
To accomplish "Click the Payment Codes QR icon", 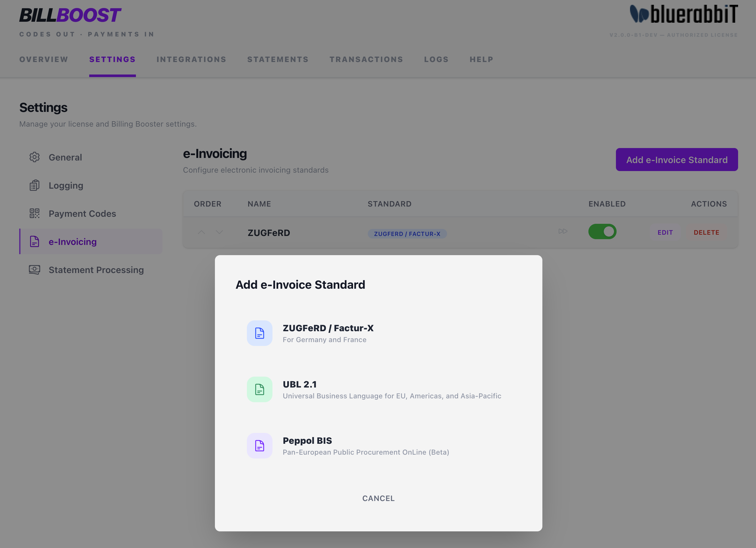I will [34, 213].
